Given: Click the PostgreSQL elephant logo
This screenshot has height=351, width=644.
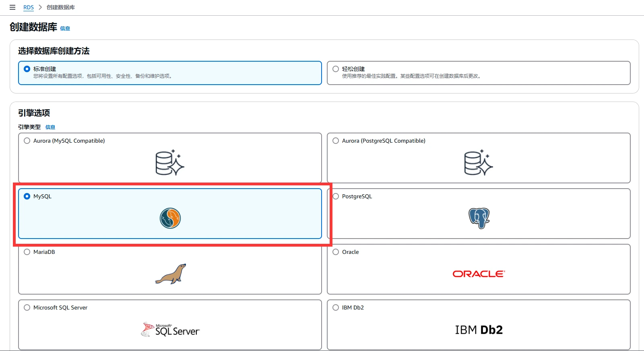Looking at the screenshot, I should [x=479, y=218].
